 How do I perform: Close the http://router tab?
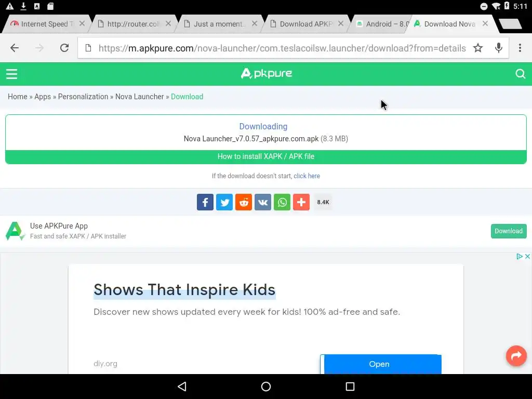(168, 23)
